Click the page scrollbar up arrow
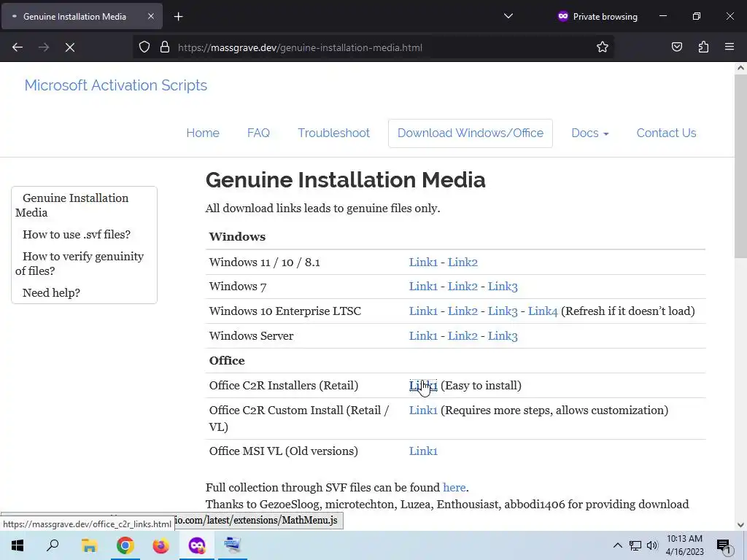 coord(740,68)
